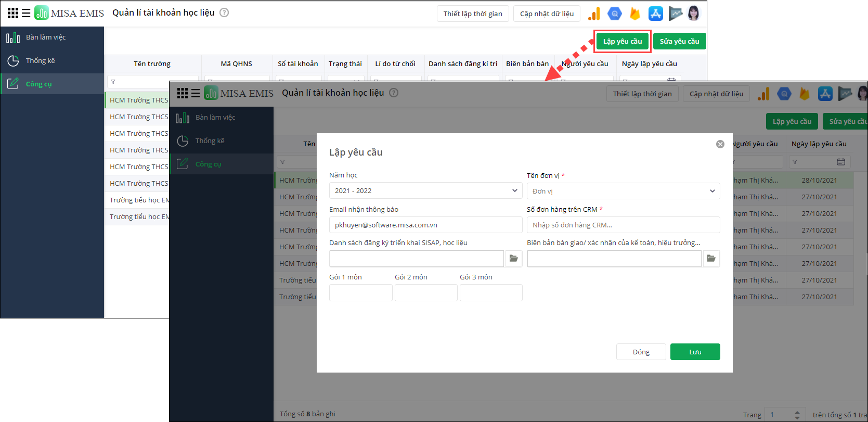Click the Trang page number stepper arrows

tap(797, 415)
